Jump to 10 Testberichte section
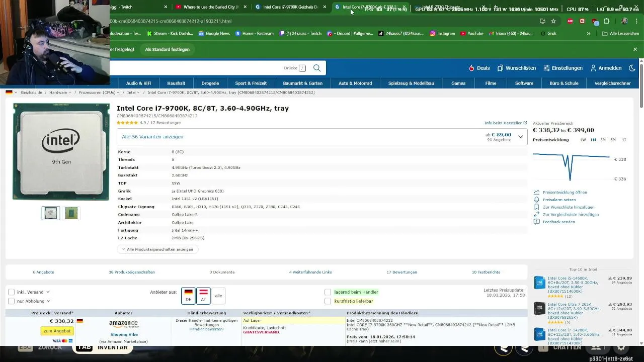 486,272
